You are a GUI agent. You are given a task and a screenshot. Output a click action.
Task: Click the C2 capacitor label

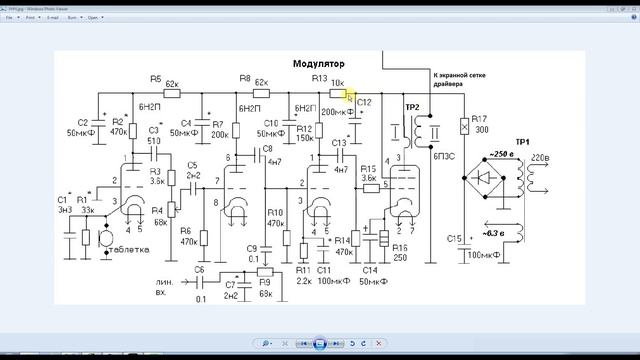[x=82, y=122]
